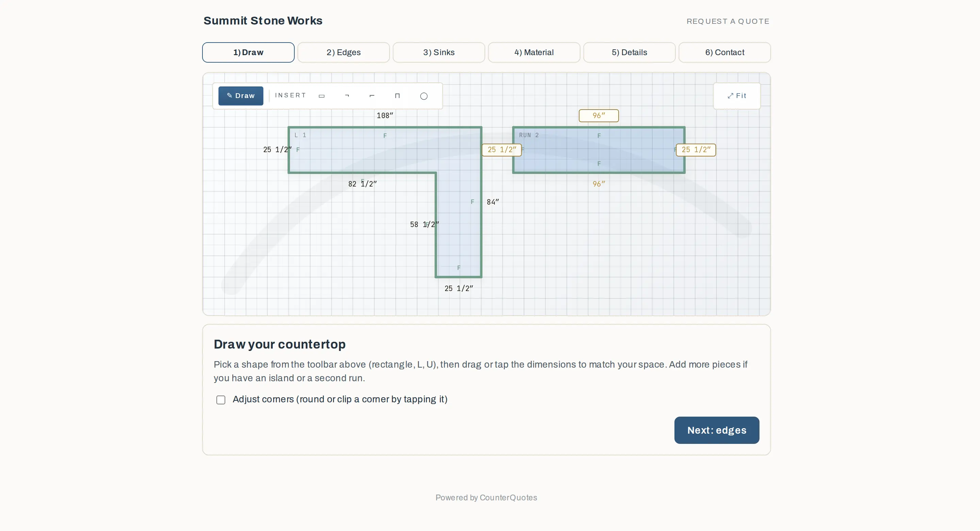Insert a rectangle shape
This screenshot has height=531, width=980.
(x=322, y=96)
